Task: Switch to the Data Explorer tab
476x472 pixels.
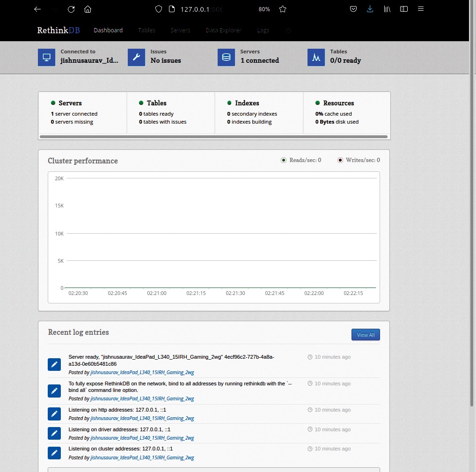Action: pyautogui.click(x=223, y=30)
